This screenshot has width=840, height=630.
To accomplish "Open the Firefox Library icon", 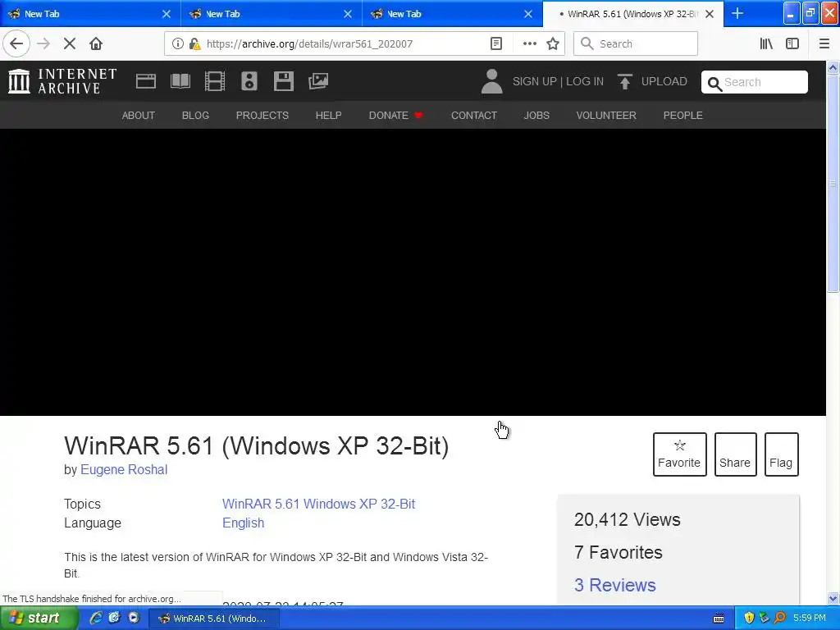I will pos(766,44).
